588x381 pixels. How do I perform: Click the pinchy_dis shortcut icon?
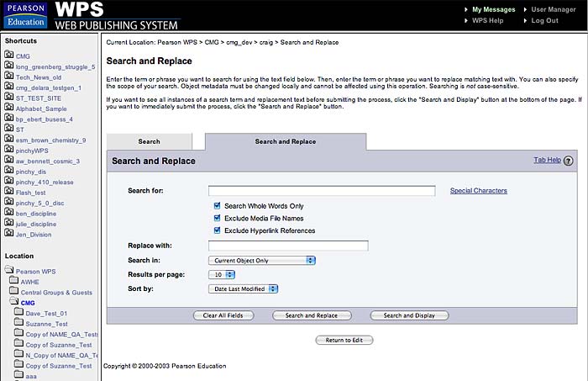[x=9, y=170]
